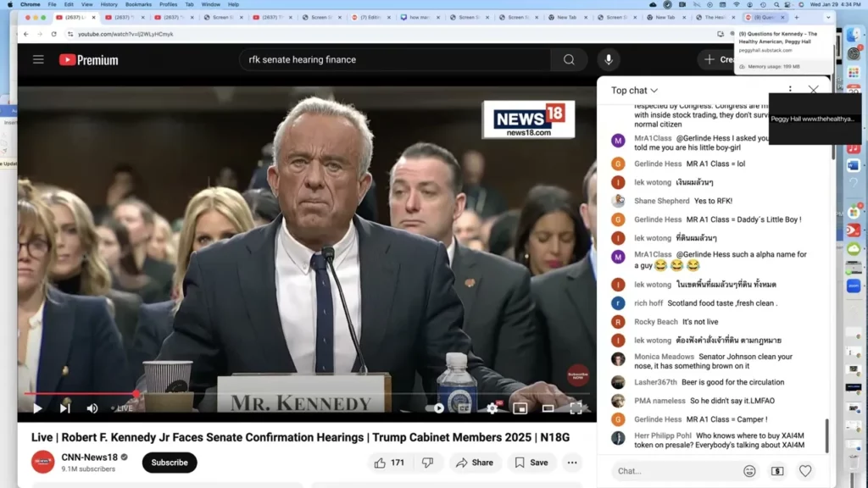Click the Share button below video
Viewport: 868px width, 488px height.
click(x=474, y=463)
